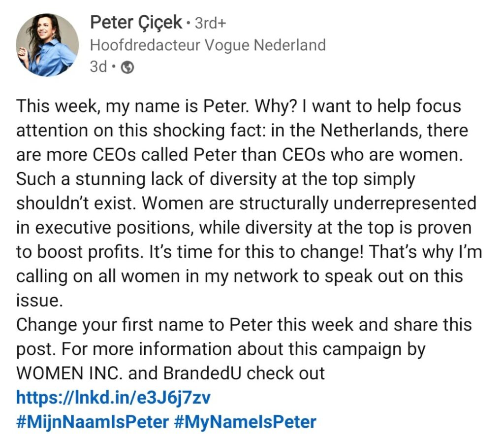The image size is (504, 441).
Task: Click the 3d post timestamp
Action: click(98, 68)
